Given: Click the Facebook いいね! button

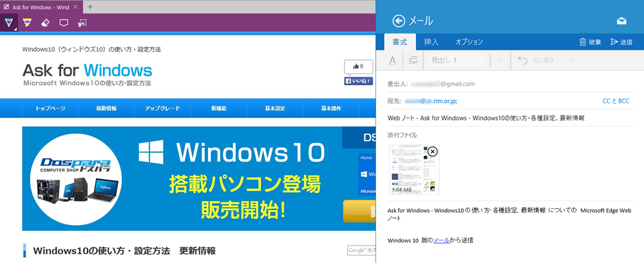Looking at the screenshot, I should (x=359, y=81).
